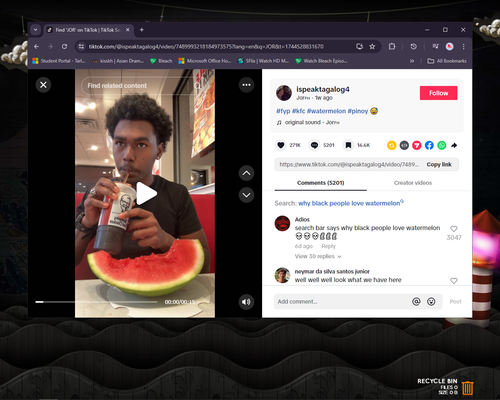The width and height of the screenshot is (500, 400).
Task: Open kisskh Asian Drama bookmark
Action: [x=118, y=61]
